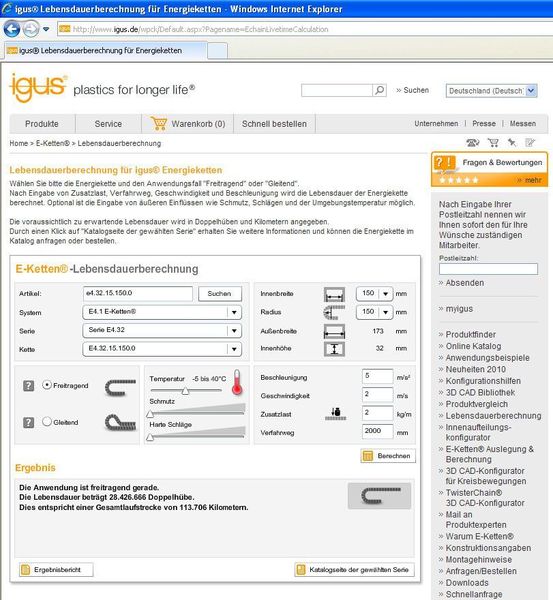Click the Zusatzlast input field
553x600 pixels.
[377, 413]
